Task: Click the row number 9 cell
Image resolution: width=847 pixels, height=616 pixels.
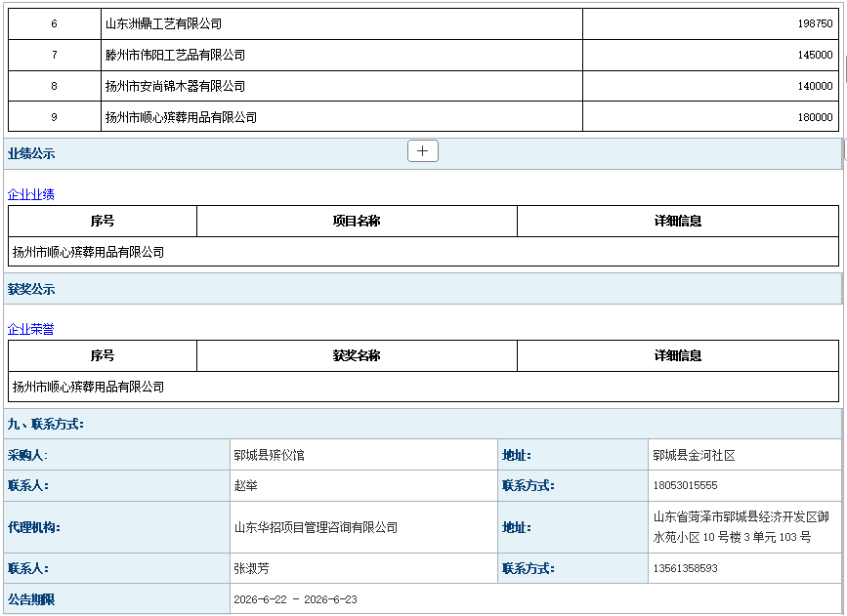Action: (55, 116)
